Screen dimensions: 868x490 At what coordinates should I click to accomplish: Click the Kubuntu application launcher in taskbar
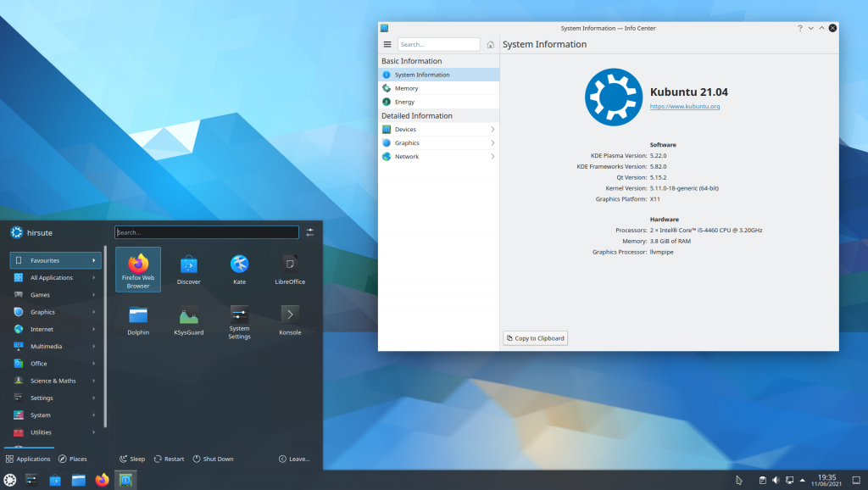coord(10,480)
